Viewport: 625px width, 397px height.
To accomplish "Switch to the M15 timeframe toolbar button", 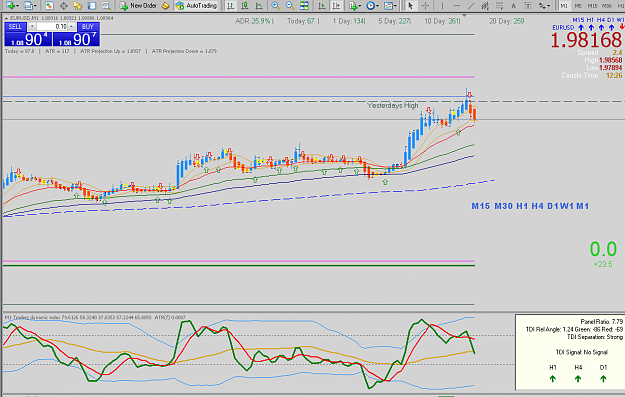I will click(x=592, y=6).
